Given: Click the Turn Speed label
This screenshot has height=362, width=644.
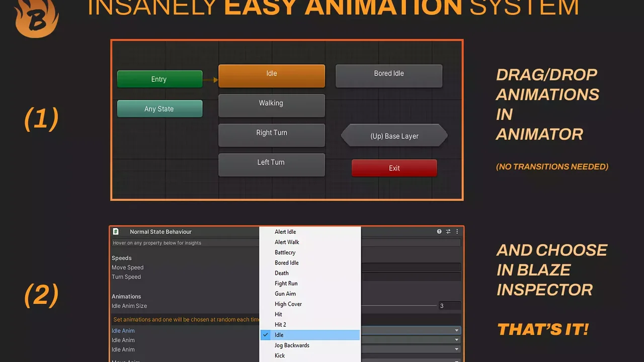Looking at the screenshot, I should coord(126,277).
